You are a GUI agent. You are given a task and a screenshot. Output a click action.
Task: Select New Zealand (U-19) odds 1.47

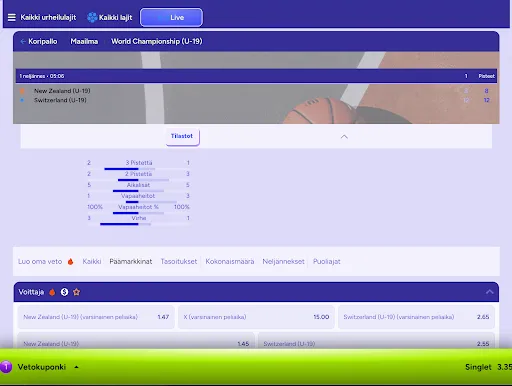[96, 317]
